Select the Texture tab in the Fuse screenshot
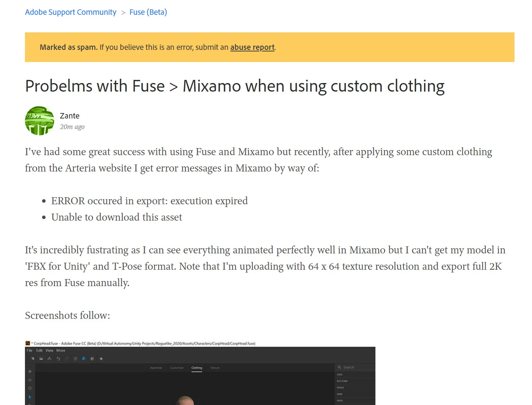Screen dimensions: 532x405 pyautogui.click(x=215, y=368)
